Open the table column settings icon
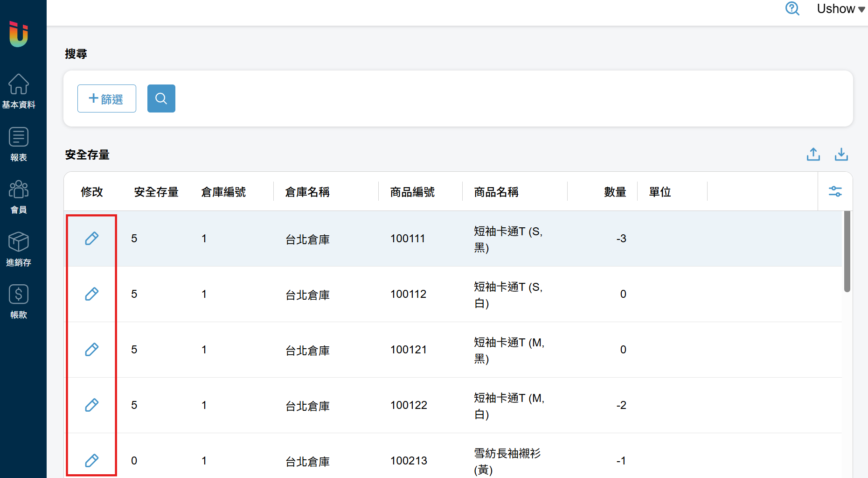The width and height of the screenshot is (868, 478). pyautogui.click(x=835, y=191)
